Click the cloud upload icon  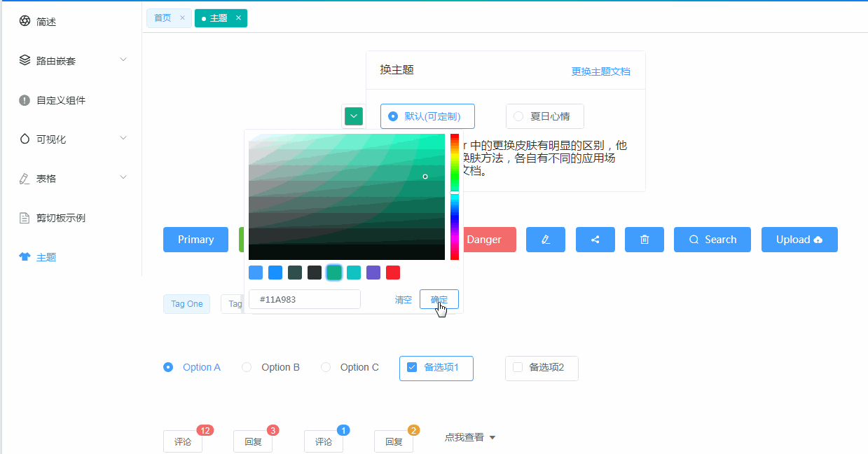click(818, 240)
